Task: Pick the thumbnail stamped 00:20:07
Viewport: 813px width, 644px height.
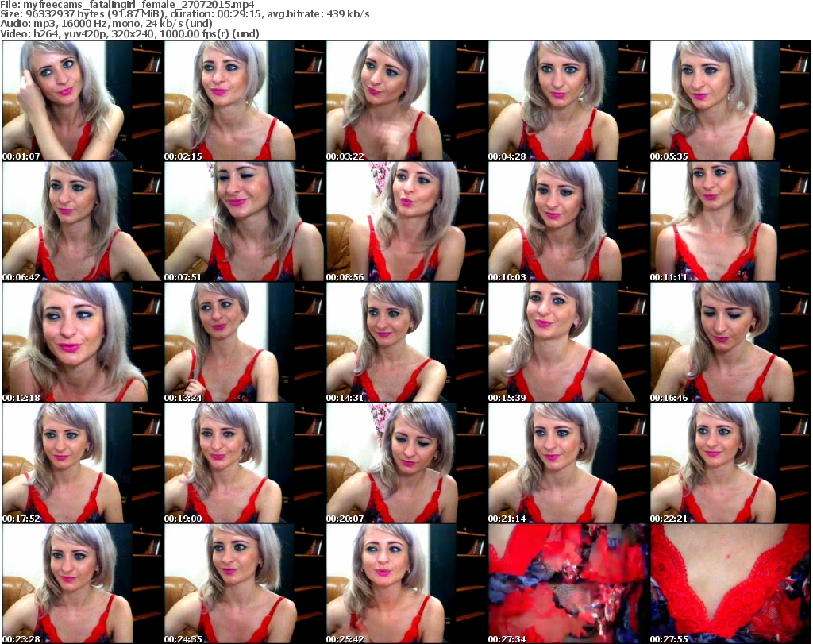Action: click(406, 463)
